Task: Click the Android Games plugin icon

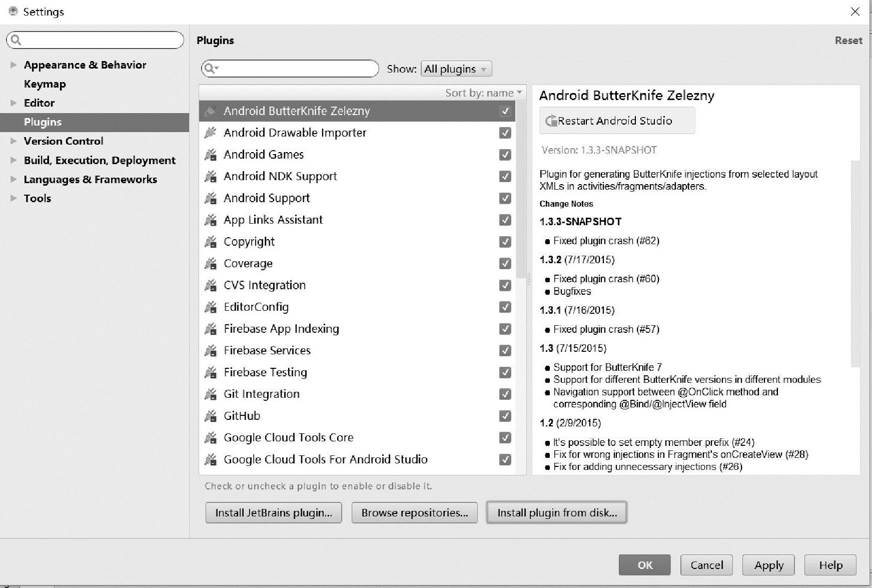Action: [x=211, y=155]
